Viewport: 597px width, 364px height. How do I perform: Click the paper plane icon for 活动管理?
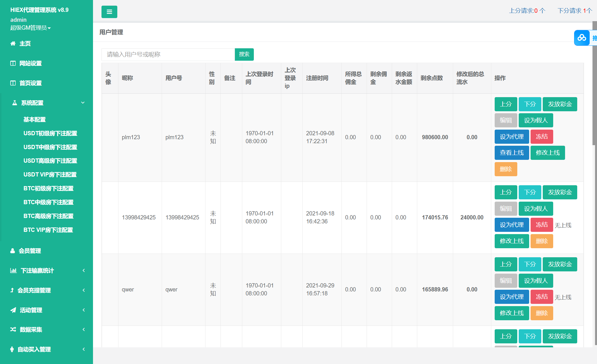point(13,310)
